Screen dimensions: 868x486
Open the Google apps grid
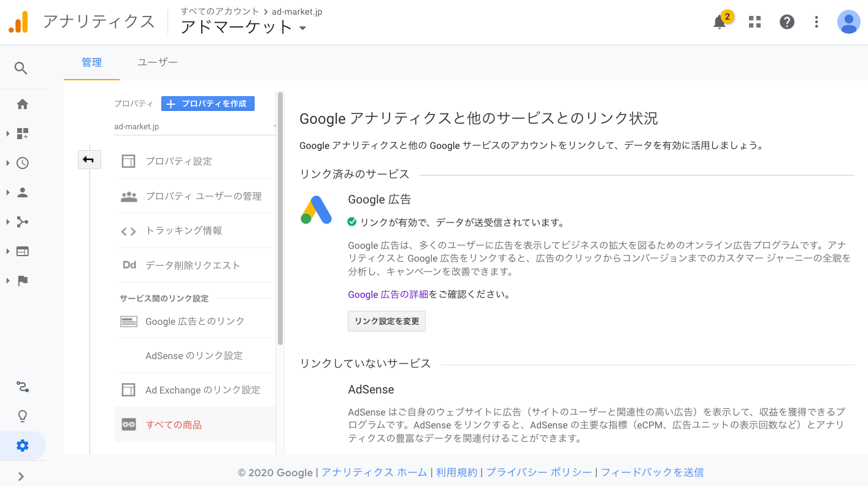click(755, 22)
